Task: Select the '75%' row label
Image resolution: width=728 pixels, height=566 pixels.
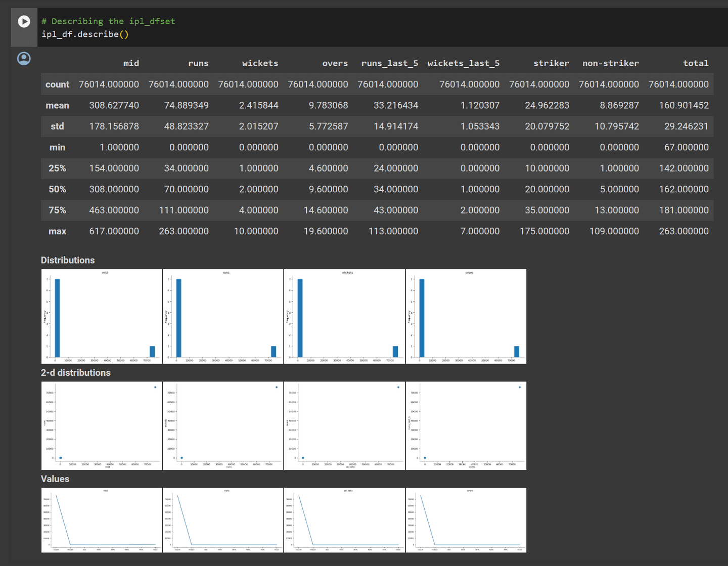Action: pyautogui.click(x=57, y=210)
